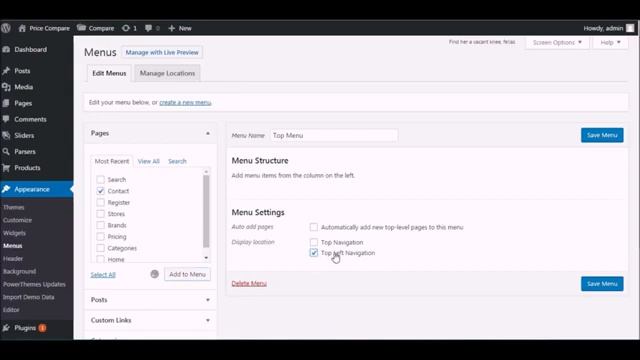Screen dimensions: 640x360
Task: Click Manage with Live Preview button
Action: 162,52
